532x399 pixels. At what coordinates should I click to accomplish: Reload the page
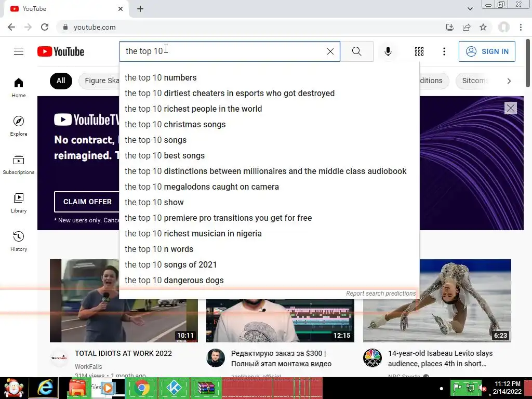click(x=45, y=27)
